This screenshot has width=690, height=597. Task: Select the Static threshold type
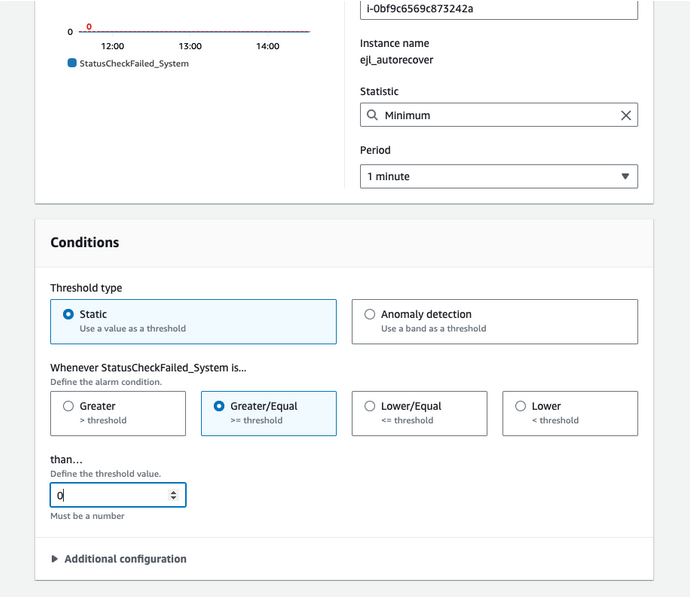[x=68, y=314]
